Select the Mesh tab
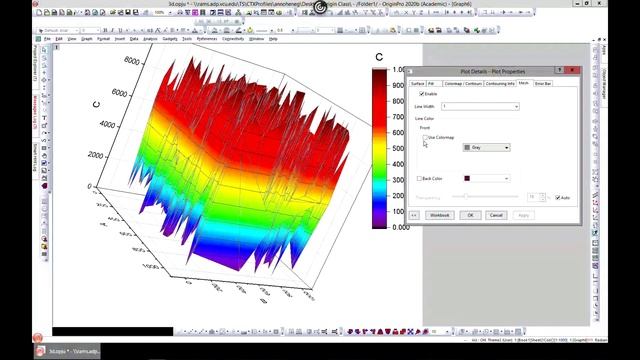This screenshot has height=360, width=640. click(524, 83)
